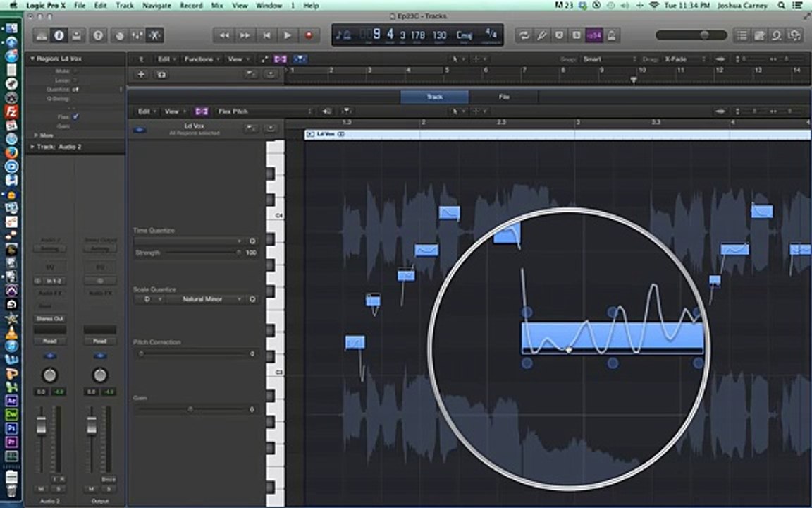Viewport: 812px width, 508px height.
Task: Click the Stereo Out output slot
Action: point(50,318)
